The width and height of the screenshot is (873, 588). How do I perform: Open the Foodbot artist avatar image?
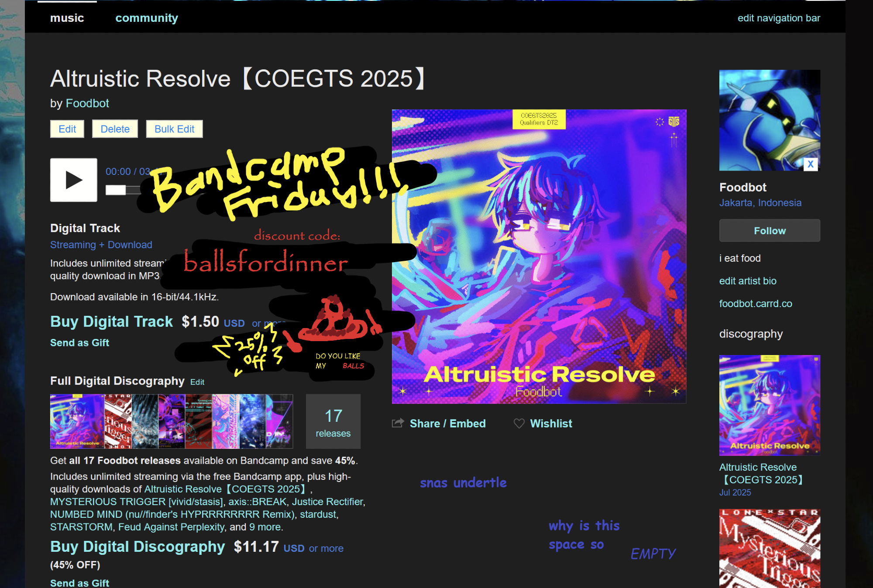click(x=769, y=120)
